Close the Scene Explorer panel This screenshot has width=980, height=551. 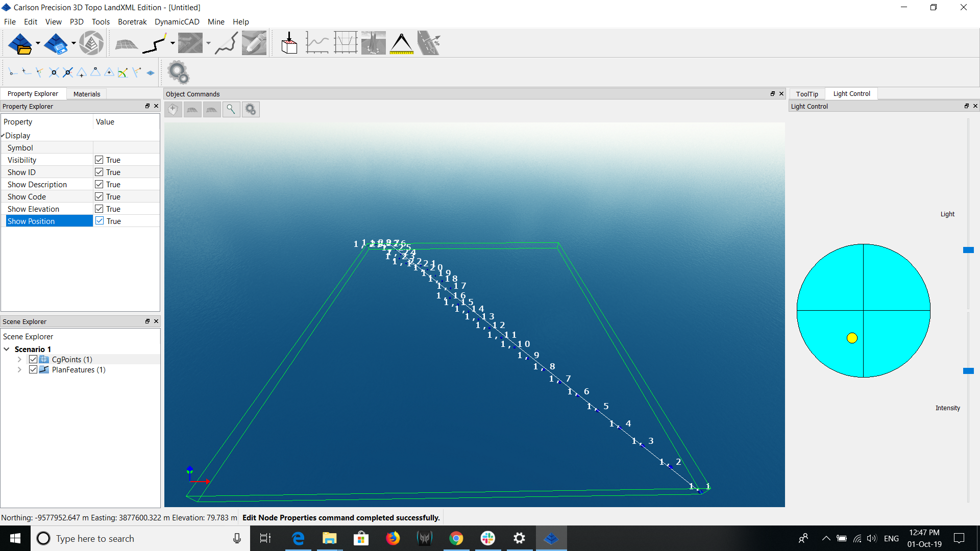(156, 321)
